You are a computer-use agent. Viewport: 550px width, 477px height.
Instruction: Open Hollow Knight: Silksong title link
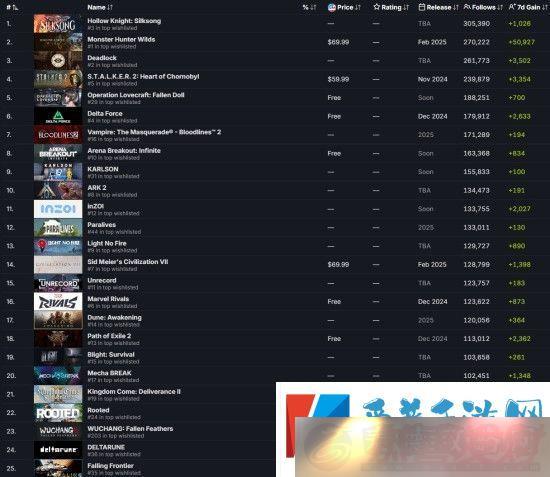click(124, 21)
